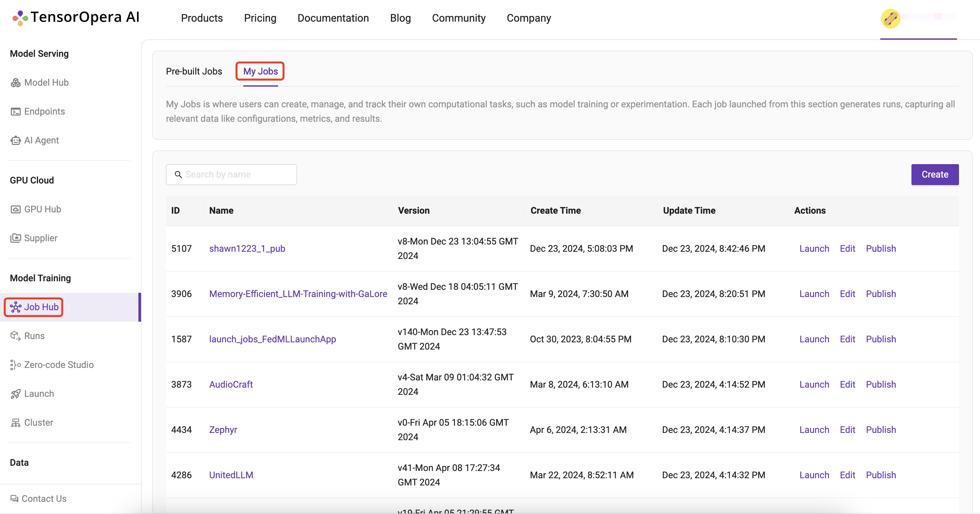The height and width of the screenshot is (514, 980).
Task: Open the Runs sidebar icon
Action: [16, 336]
